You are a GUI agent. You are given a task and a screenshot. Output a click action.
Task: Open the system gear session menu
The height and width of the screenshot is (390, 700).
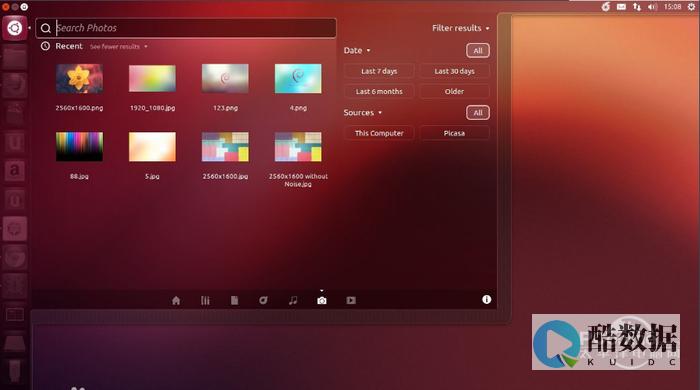(691, 7)
